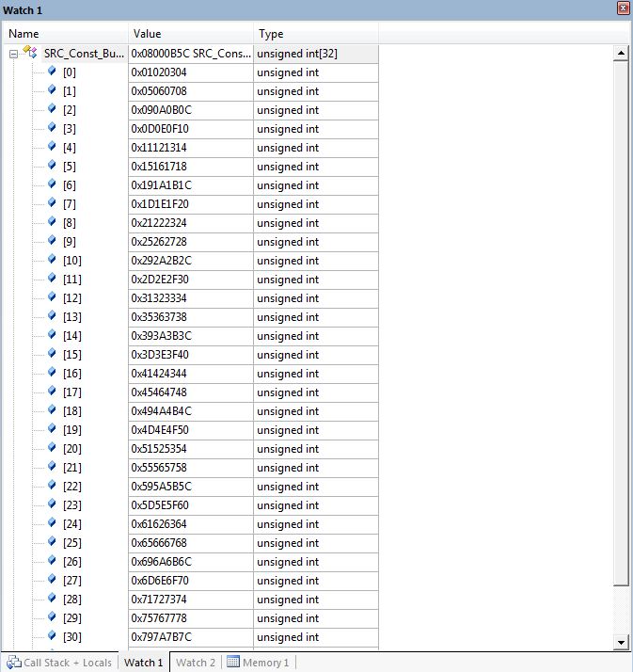Select the array element [10] row
633x672 pixels.
point(71,261)
